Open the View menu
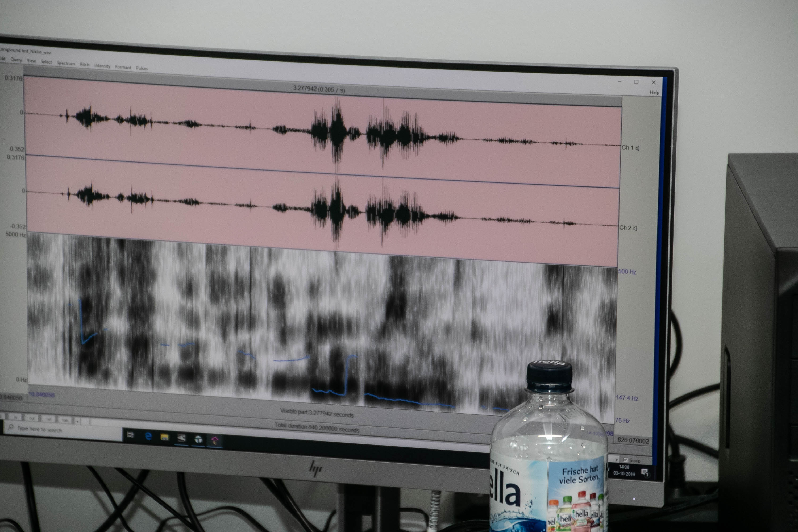This screenshot has width=798, height=532. point(31,61)
